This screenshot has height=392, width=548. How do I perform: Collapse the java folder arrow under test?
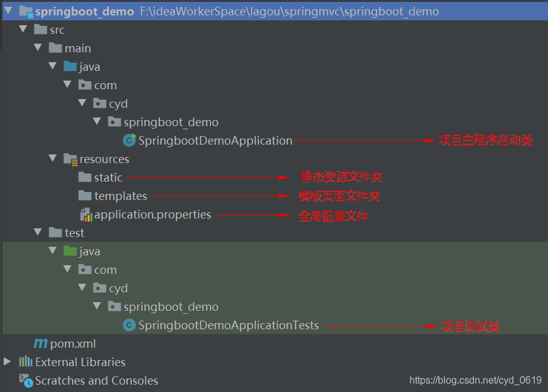tap(53, 251)
